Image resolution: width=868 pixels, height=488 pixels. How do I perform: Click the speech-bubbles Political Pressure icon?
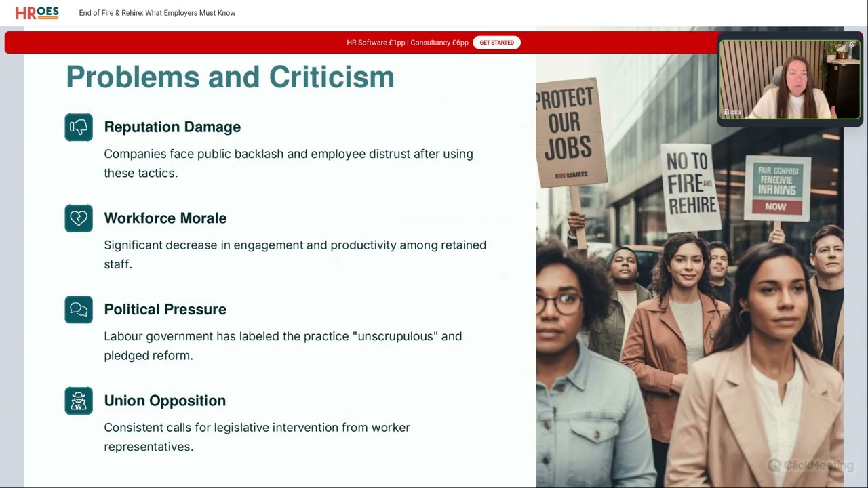tap(79, 310)
